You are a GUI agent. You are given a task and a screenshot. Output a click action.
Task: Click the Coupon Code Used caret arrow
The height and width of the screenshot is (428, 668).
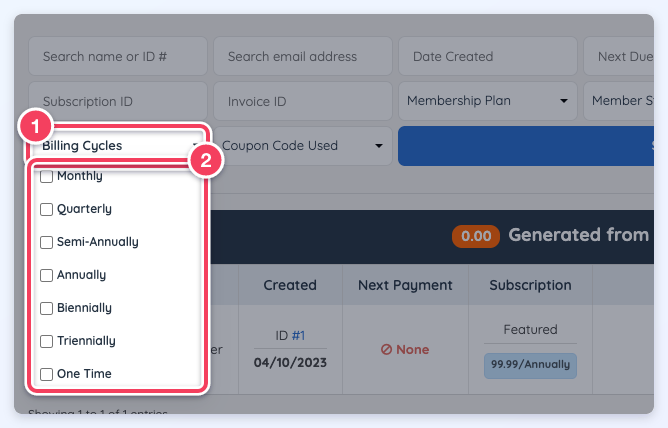(379, 146)
